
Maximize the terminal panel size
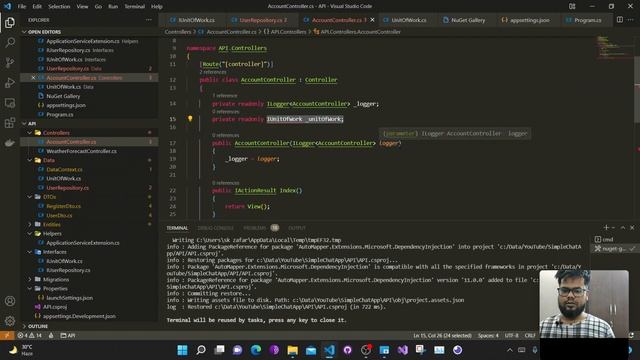click(x=623, y=228)
